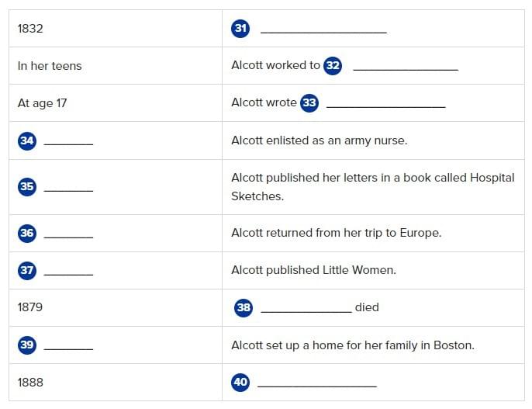
Task: Click the date blank beside army nurse row
Action: [68, 142]
